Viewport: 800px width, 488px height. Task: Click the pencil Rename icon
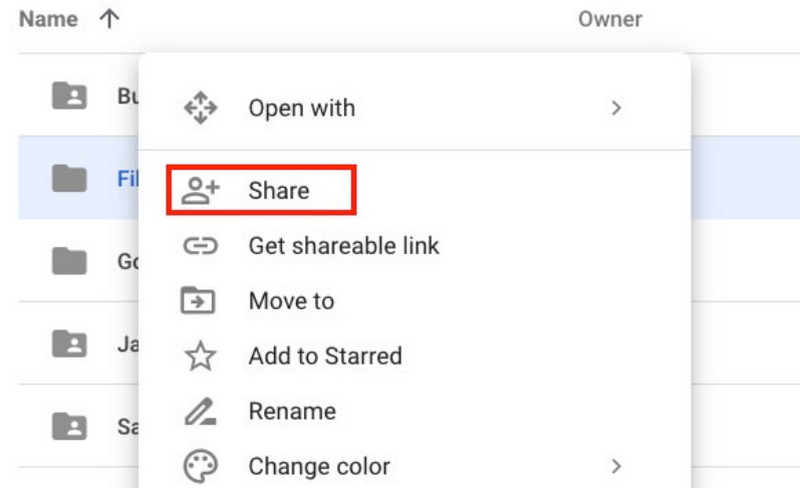click(x=201, y=411)
